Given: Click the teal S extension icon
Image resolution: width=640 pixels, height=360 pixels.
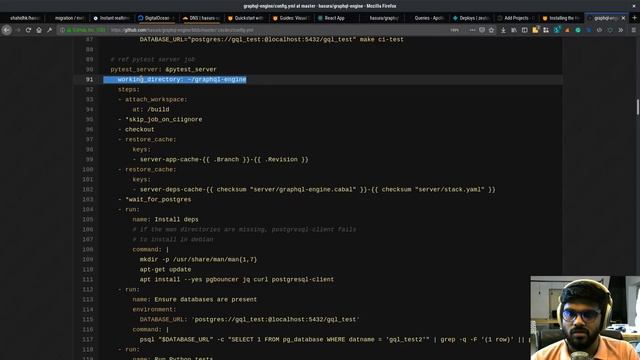Looking at the screenshot, I should click(557, 30).
